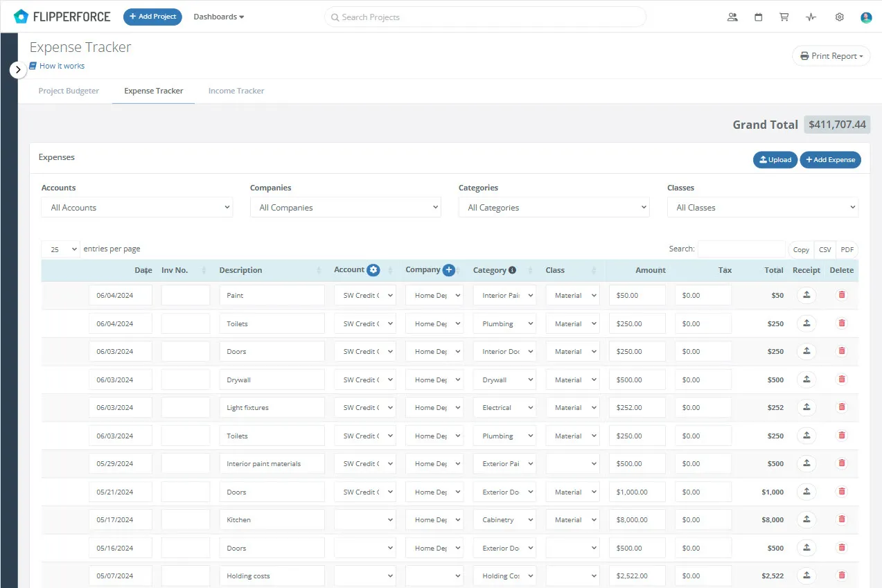Click the Add Expense button
This screenshot has height=588, width=882.
[x=831, y=160]
